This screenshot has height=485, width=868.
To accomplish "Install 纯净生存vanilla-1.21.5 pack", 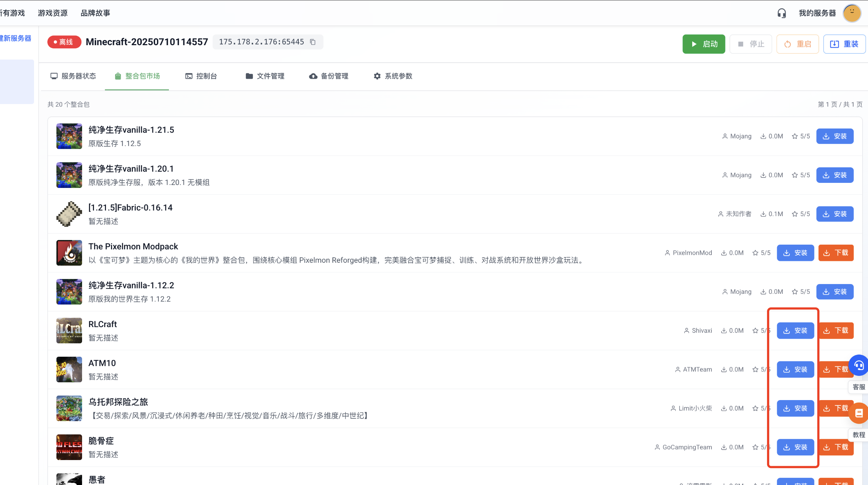I will pos(835,136).
